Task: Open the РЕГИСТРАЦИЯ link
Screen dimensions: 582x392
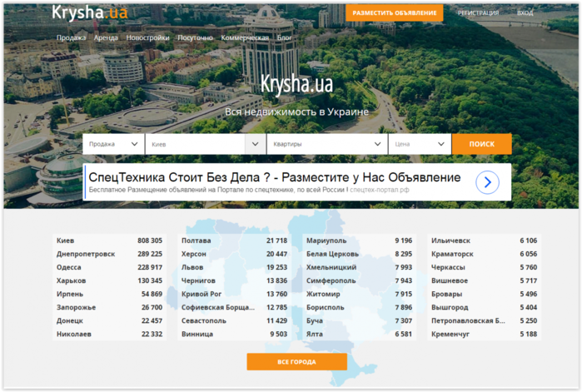Action: point(478,13)
